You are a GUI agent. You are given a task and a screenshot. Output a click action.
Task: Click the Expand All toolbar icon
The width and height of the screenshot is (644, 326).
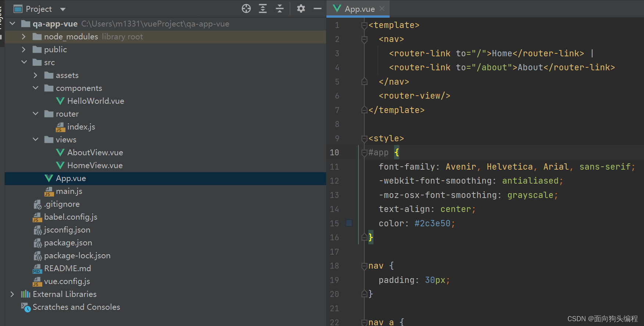(x=263, y=9)
